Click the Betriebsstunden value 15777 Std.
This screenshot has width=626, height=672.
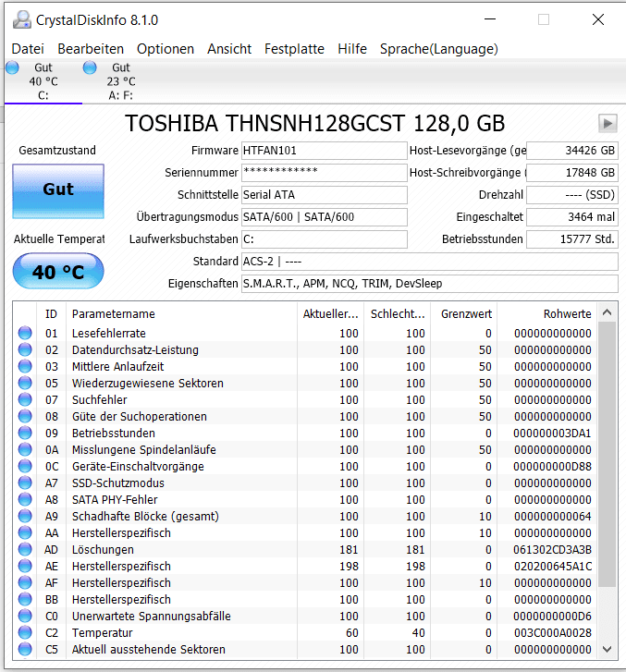click(x=572, y=239)
